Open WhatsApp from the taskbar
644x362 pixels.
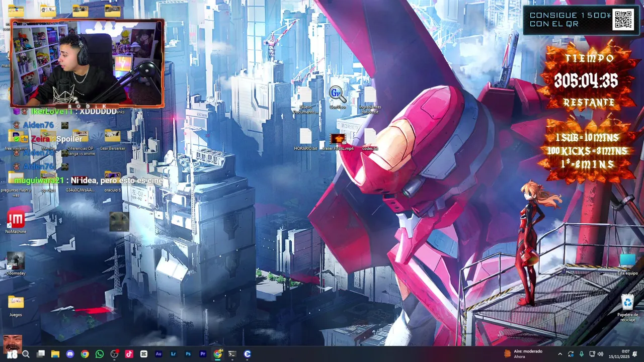point(100,354)
